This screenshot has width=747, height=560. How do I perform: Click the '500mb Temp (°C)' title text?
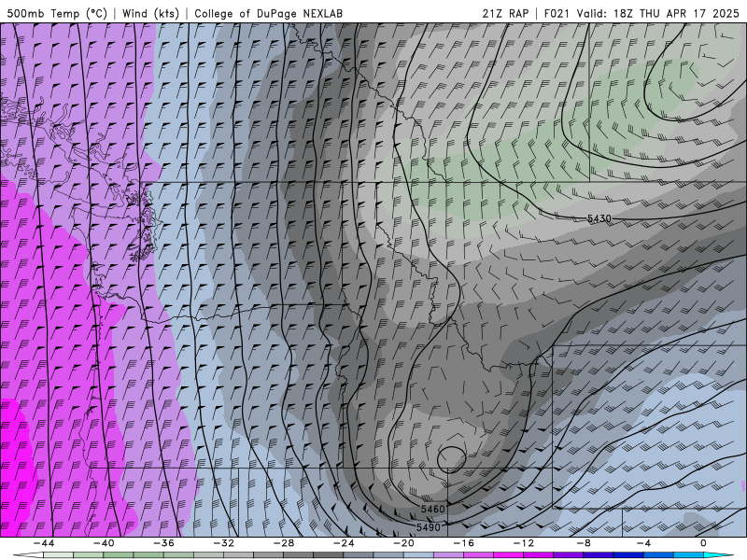(x=57, y=13)
